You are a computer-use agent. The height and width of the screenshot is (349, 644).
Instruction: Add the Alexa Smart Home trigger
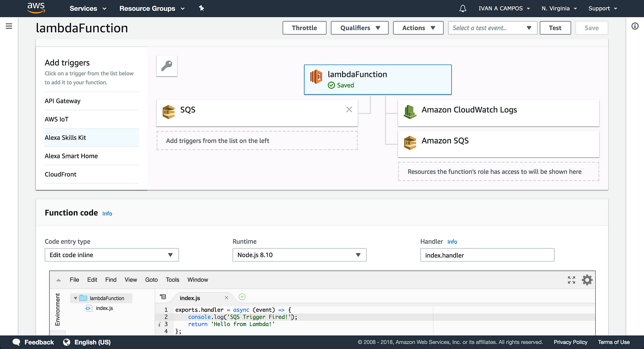pos(91,156)
